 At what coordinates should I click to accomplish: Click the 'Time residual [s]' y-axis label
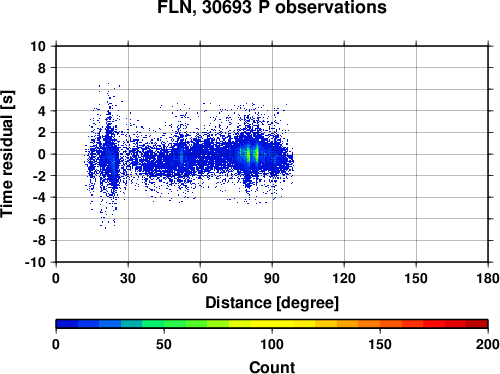[x=7, y=154]
